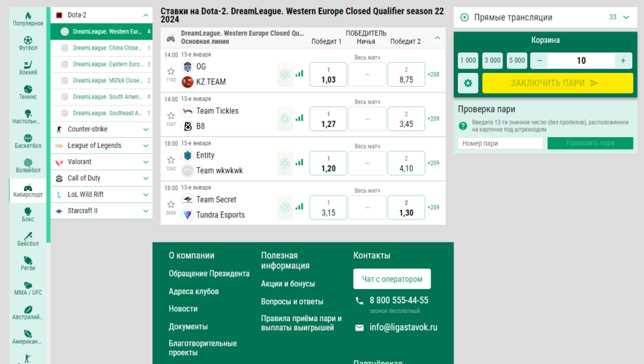Show +208 more markets for OG match
The width and height of the screenshot is (644, 364).
tap(433, 74)
